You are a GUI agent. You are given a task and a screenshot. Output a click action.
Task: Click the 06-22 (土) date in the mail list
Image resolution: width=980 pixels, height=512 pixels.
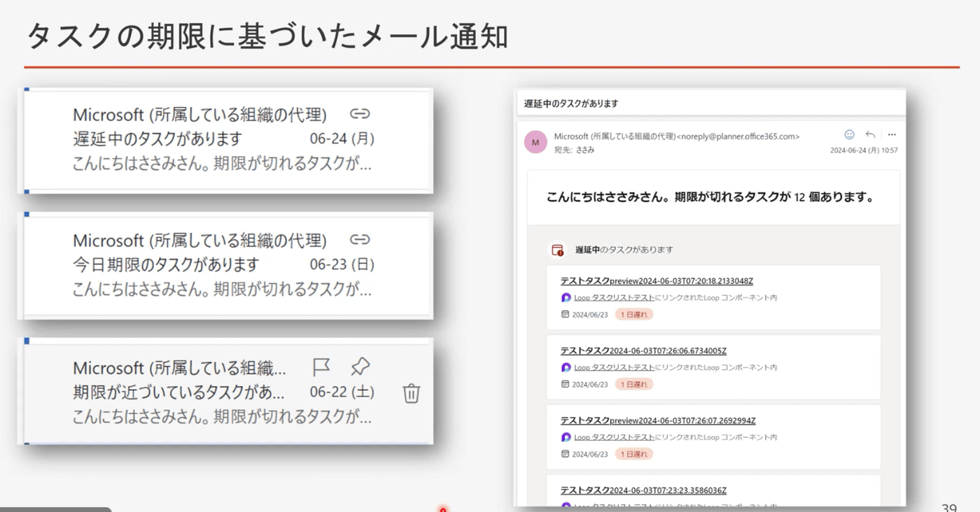pos(342,392)
